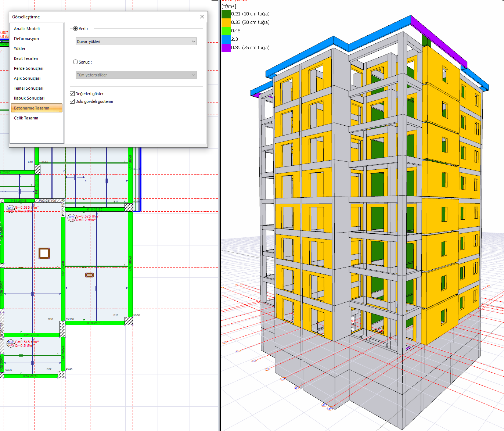Click the beam label 'K15 25/60'

pyautogui.click(x=95, y=209)
